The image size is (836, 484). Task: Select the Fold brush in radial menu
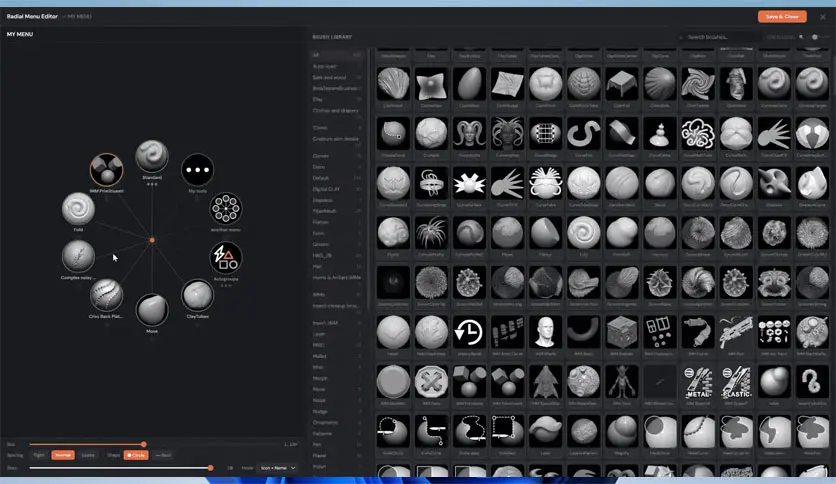(78, 208)
